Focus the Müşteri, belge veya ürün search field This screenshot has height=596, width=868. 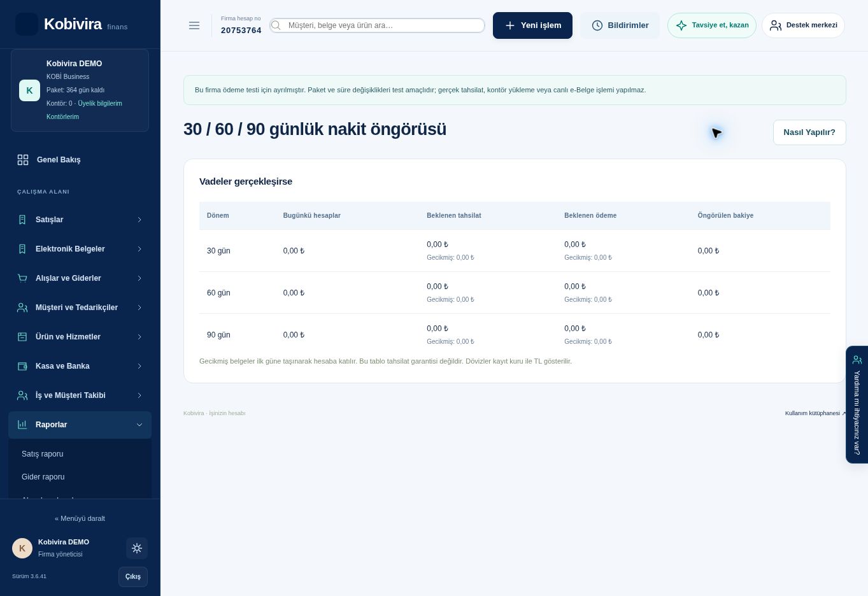tap(377, 25)
